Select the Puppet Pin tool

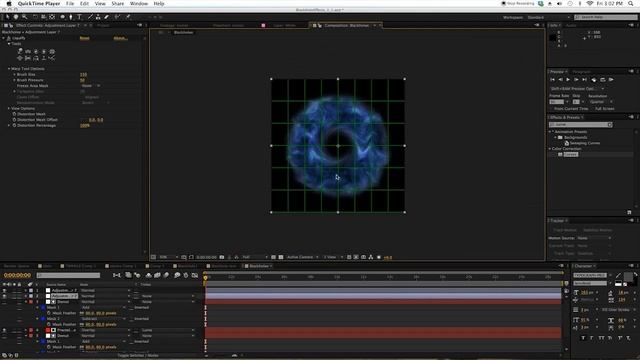click(x=128, y=17)
